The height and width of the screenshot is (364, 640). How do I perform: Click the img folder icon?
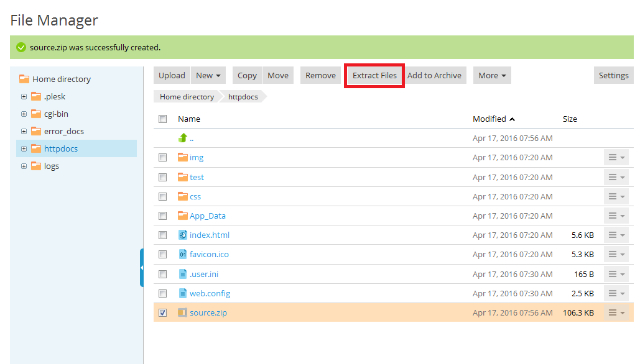click(182, 157)
